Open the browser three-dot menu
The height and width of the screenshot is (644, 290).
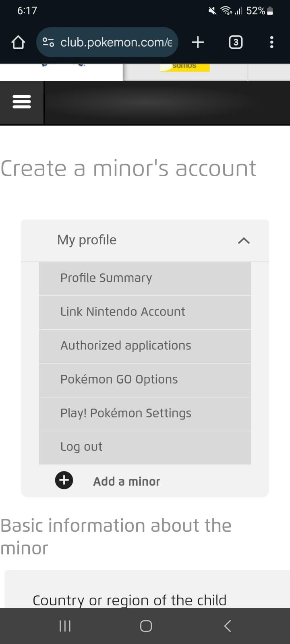pyautogui.click(x=271, y=42)
